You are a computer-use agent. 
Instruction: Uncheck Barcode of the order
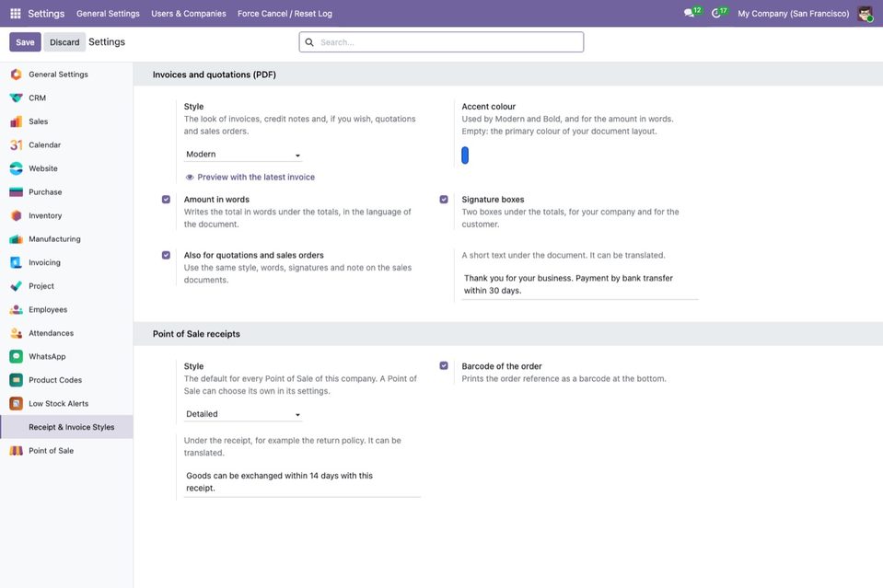444,365
